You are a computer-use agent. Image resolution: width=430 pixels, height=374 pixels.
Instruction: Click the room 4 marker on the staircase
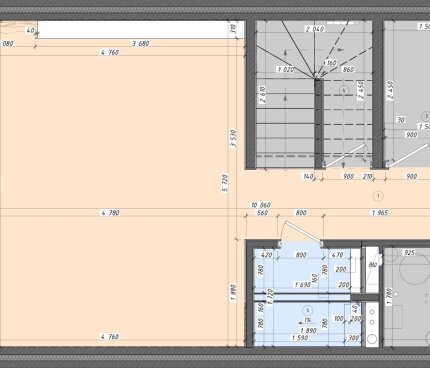[x=344, y=90]
